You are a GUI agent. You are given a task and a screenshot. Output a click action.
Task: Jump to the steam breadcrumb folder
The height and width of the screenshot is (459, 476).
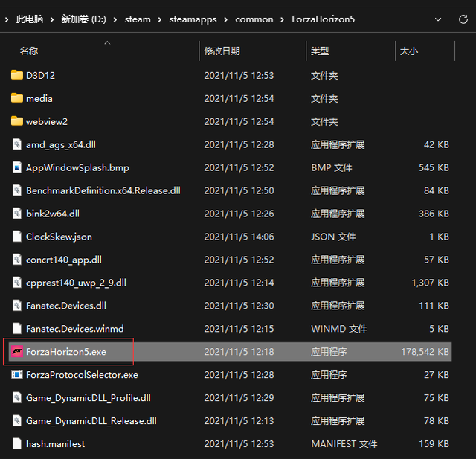(x=138, y=19)
